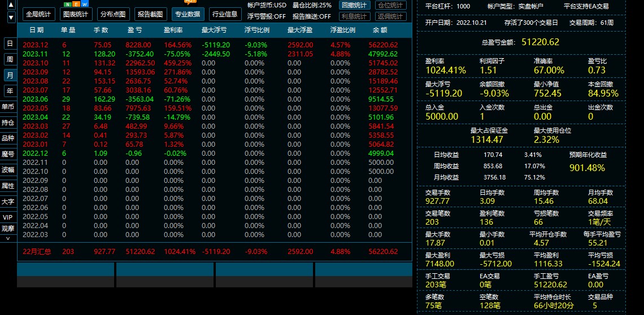
Task: Select the 2023.04 row date
Action: pyautogui.click(x=35, y=117)
